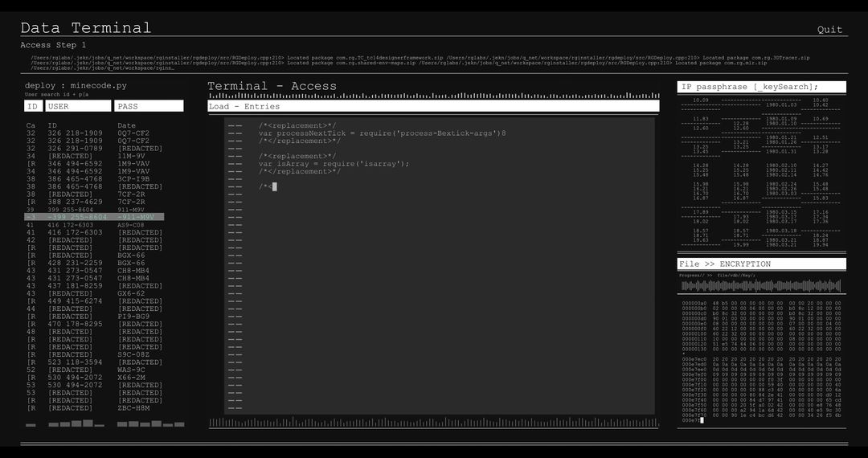Select the code X66-2M
This screenshot has height=458, width=868.
(131, 378)
